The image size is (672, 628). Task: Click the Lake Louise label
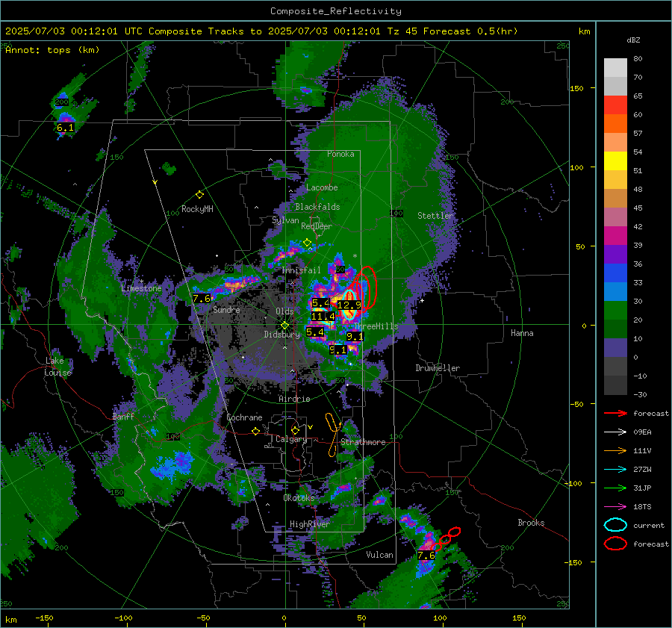(x=57, y=367)
